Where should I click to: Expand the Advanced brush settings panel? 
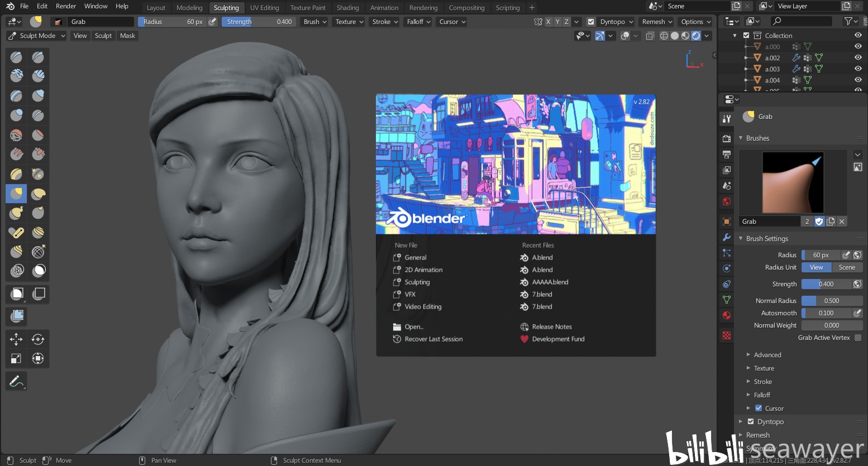[x=767, y=355]
